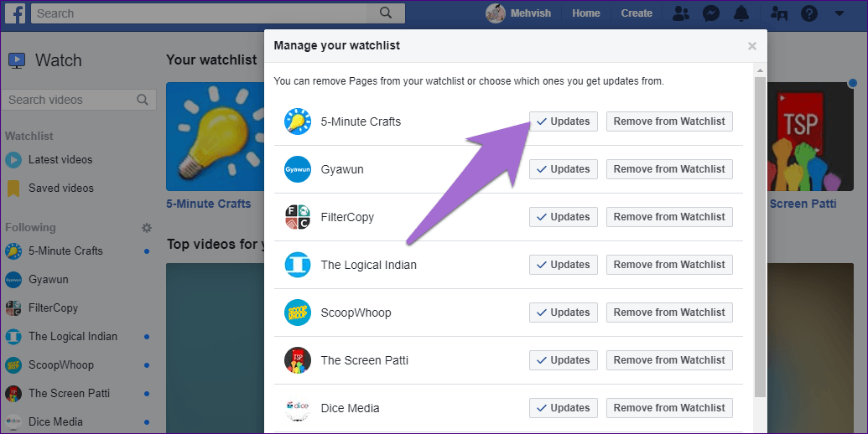Remove FilterCopy from Watchlist
Screen dimensions: 868x434
669,217
